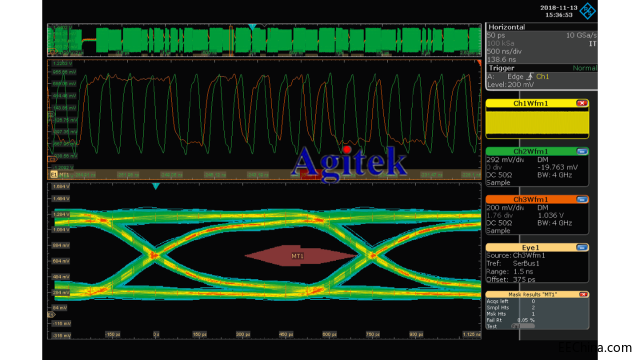
Task: Select the MT1 tab label below waveform
Action: (64, 175)
